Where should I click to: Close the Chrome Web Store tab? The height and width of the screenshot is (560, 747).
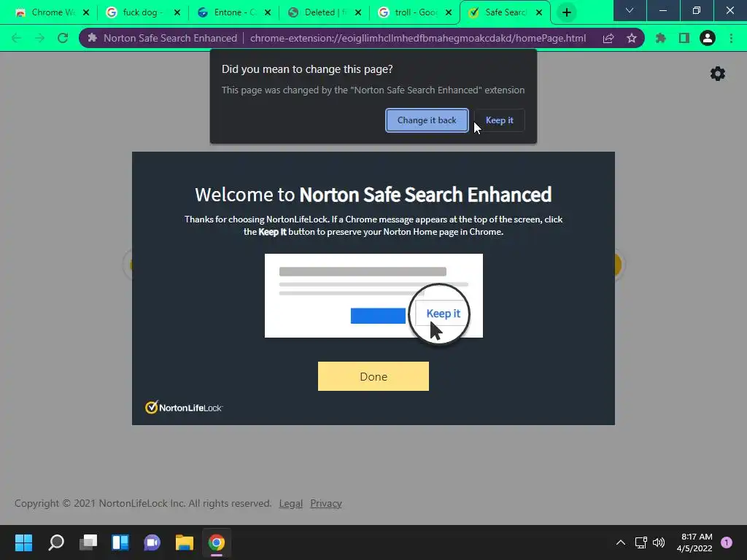coord(86,12)
